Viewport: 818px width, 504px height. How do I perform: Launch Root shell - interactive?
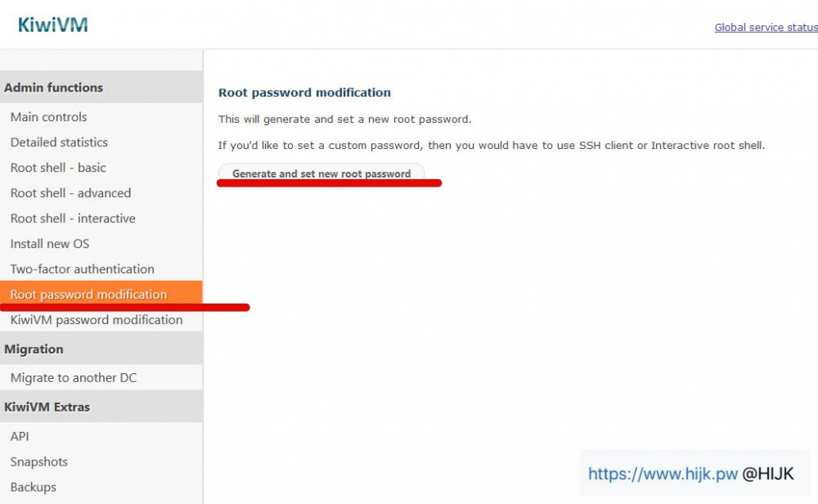pyautogui.click(x=73, y=218)
